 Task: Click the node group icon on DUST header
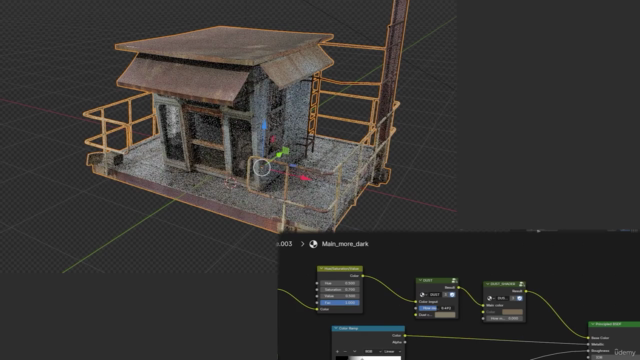click(x=454, y=280)
